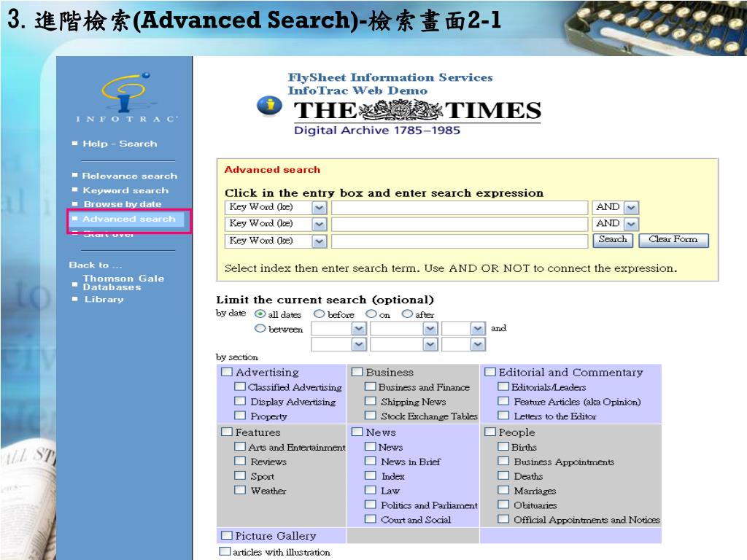This screenshot has width=747, height=560.
Task: Open last dropdown in upper date row
Action: (463, 329)
